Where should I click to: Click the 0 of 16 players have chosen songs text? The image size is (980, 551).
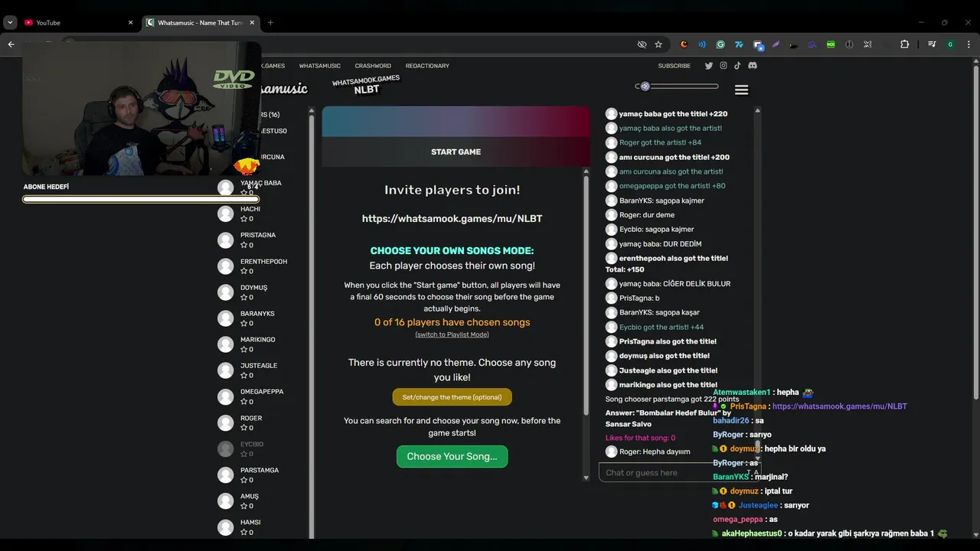tap(452, 322)
